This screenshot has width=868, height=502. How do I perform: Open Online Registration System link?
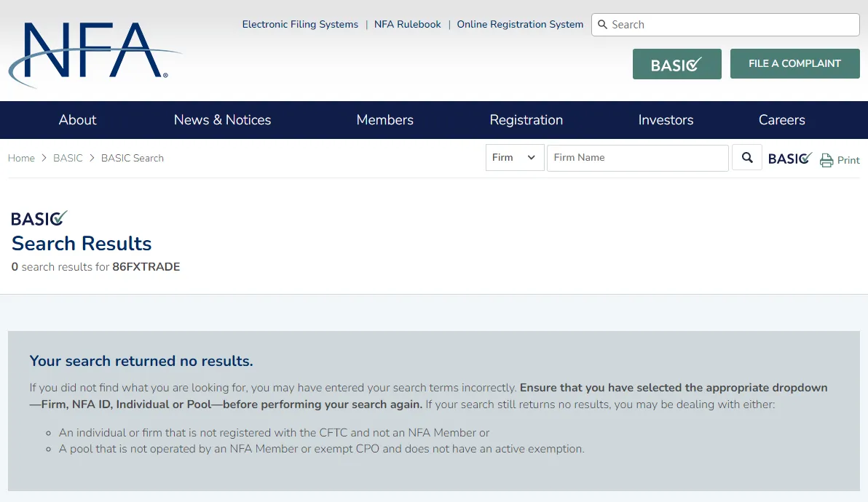click(520, 24)
